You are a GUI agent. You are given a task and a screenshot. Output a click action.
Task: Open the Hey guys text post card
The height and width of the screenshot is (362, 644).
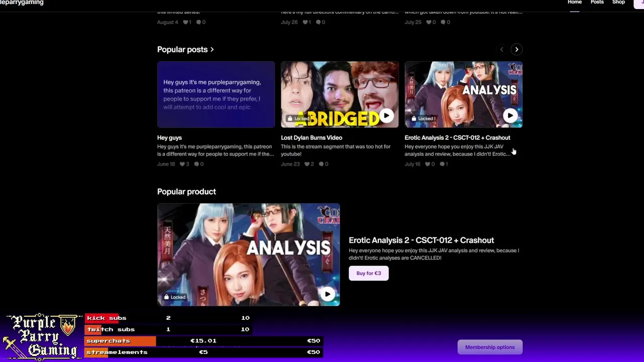216,95
